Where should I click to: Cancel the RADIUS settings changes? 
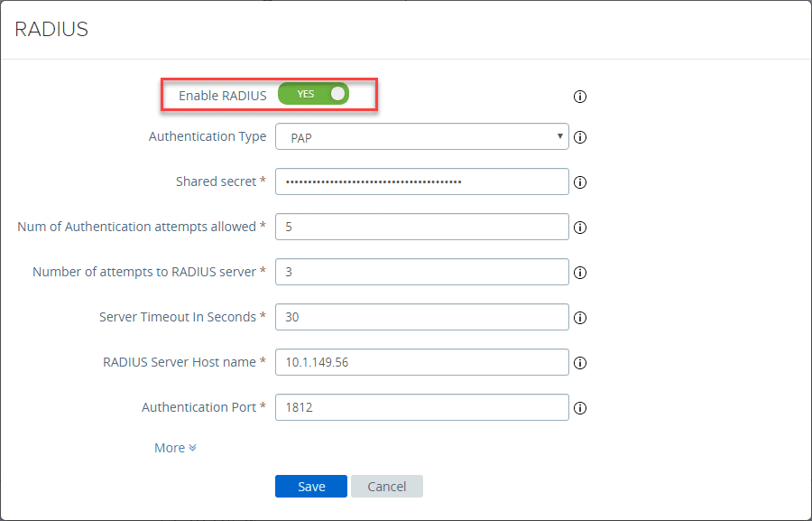(x=386, y=486)
